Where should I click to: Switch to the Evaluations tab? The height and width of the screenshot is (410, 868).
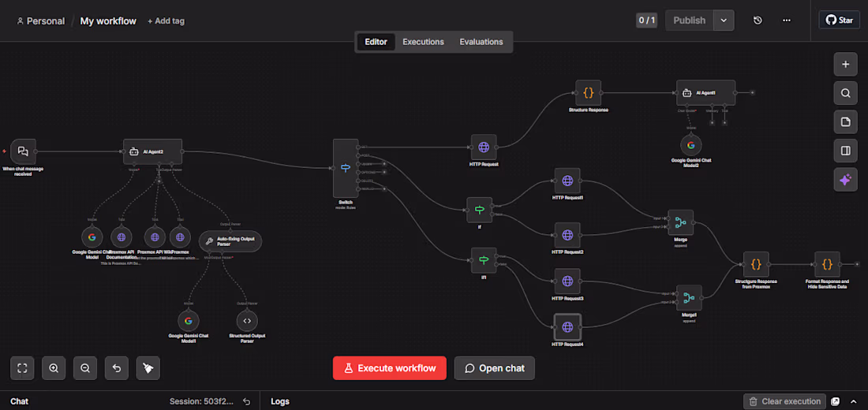(x=481, y=42)
